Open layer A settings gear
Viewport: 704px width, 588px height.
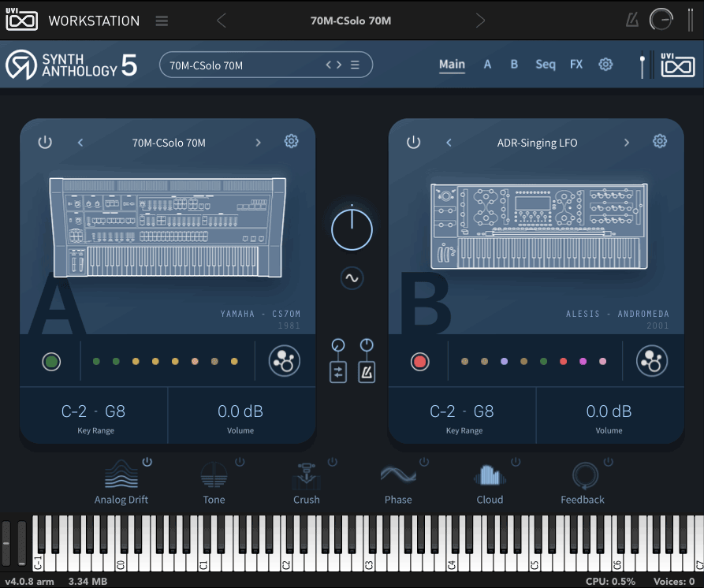coord(291,141)
